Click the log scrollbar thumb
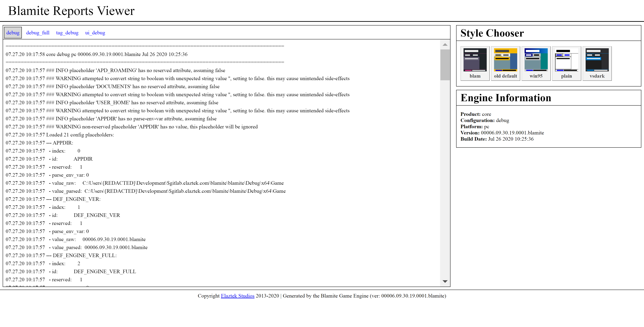 pyautogui.click(x=445, y=65)
